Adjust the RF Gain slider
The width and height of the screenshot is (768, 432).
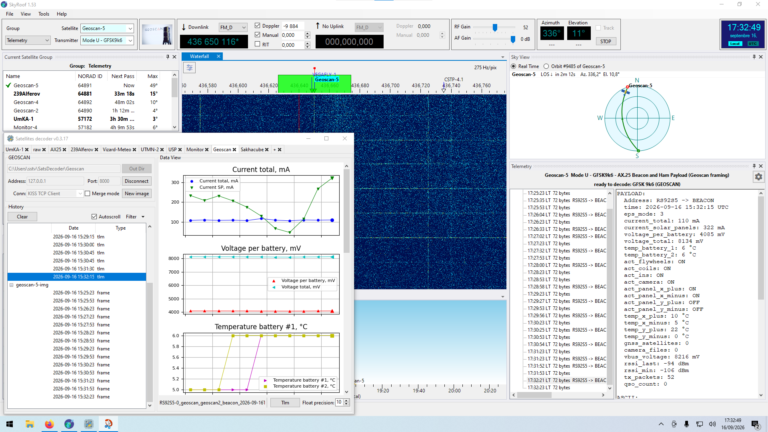495,27
